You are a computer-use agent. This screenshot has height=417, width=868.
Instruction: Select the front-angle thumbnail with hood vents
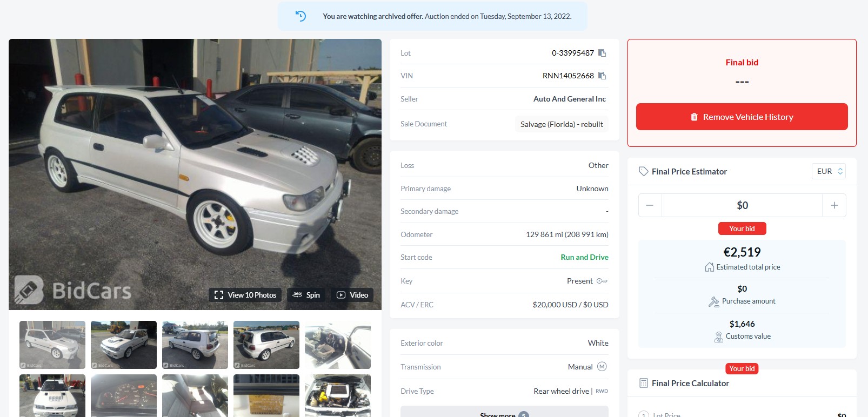pyautogui.click(x=124, y=345)
